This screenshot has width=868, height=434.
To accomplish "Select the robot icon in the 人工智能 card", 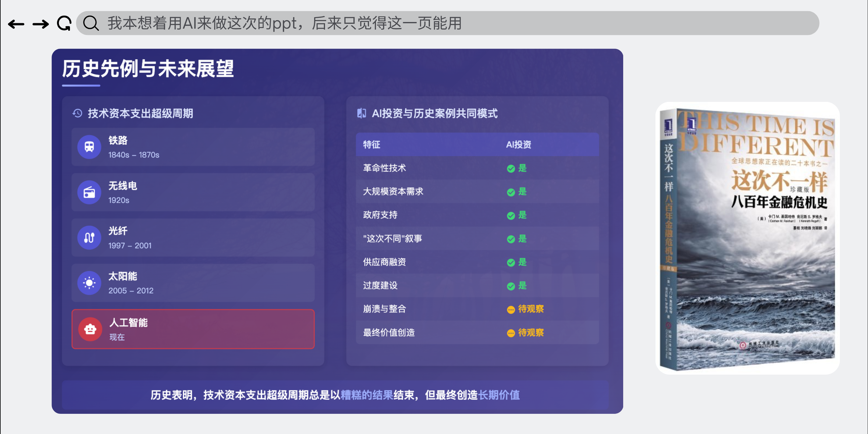I will [90, 329].
